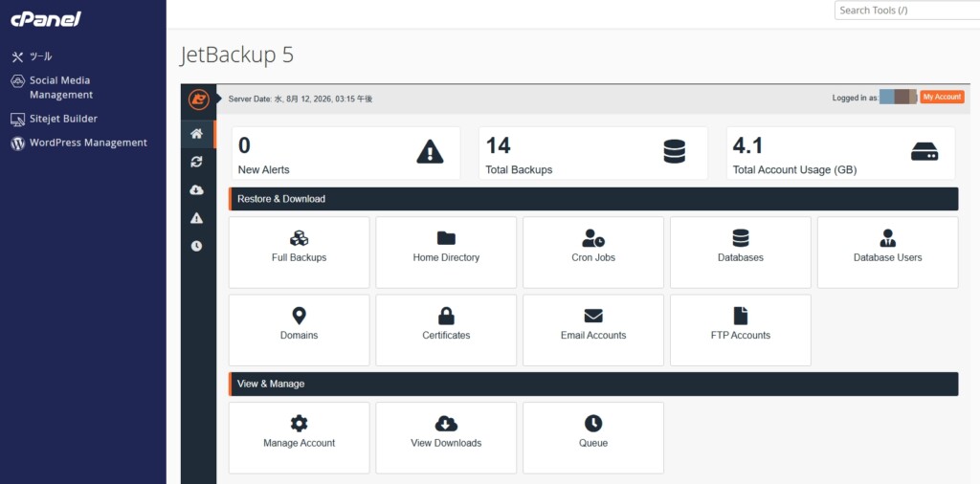The width and height of the screenshot is (980, 484).
Task: Click the Sitejet Builder monitor icon
Action: pyautogui.click(x=17, y=120)
